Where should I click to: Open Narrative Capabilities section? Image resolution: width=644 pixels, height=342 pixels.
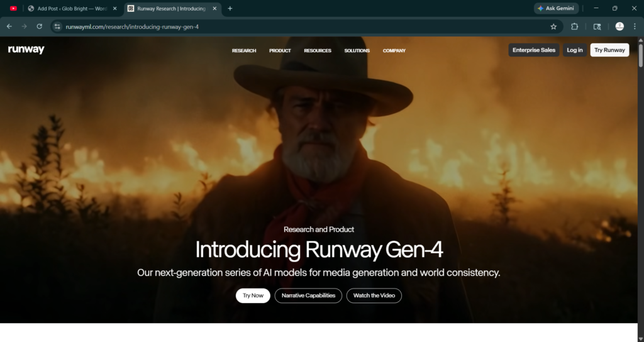tap(308, 295)
